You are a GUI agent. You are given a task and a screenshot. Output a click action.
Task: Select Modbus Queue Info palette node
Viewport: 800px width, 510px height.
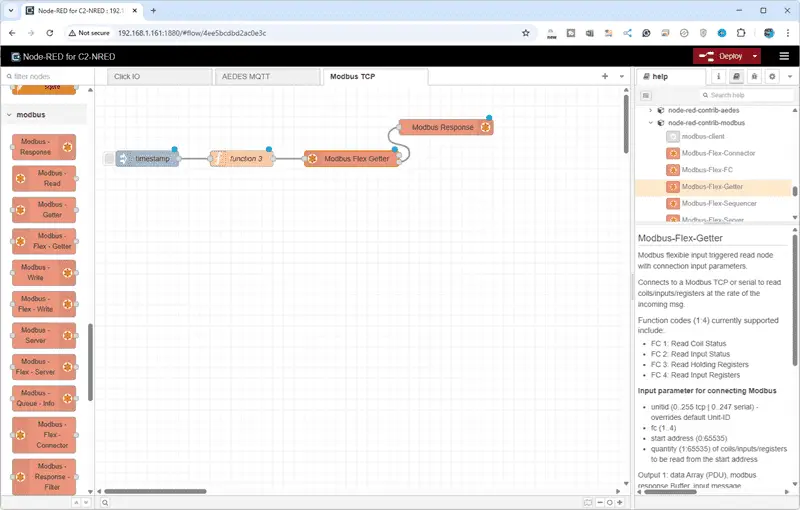(x=44, y=398)
